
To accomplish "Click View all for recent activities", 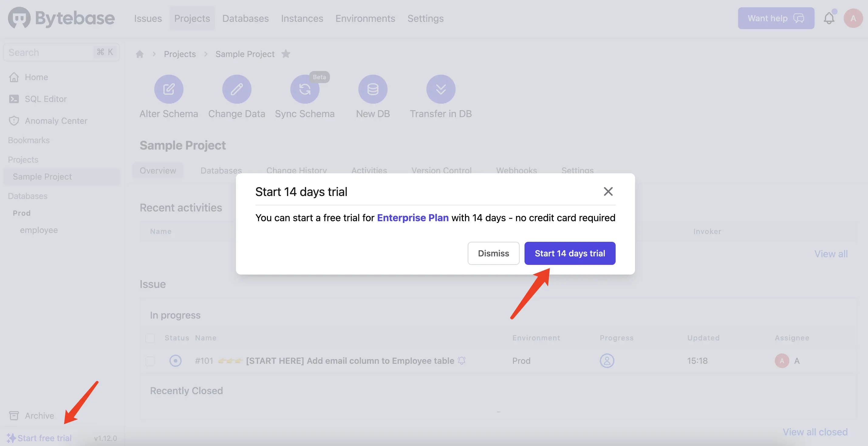I will [831, 254].
